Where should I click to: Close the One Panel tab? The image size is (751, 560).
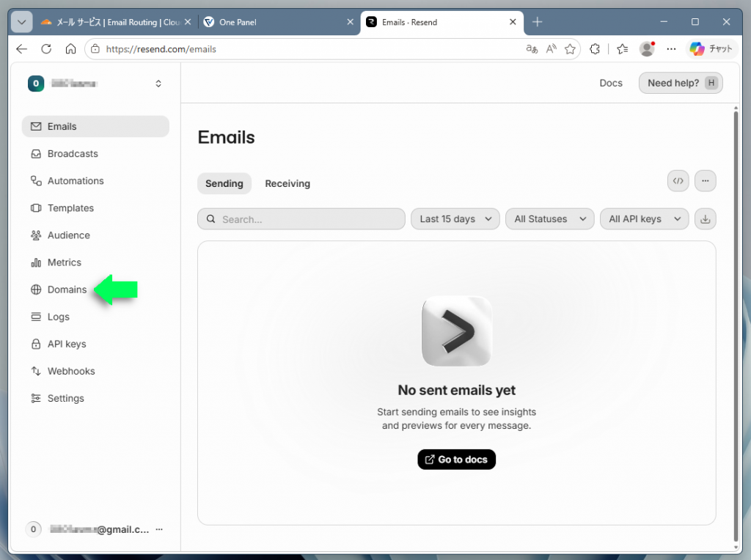(x=350, y=22)
